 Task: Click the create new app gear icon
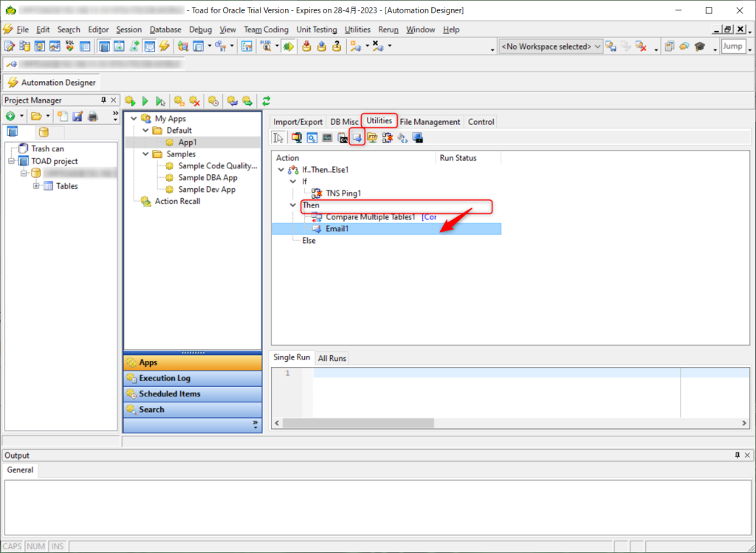[x=179, y=100]
